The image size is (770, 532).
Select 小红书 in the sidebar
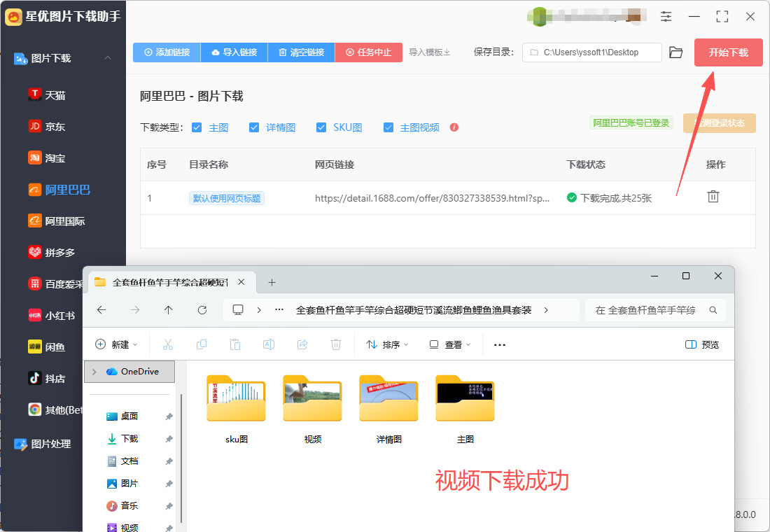(52, 316)
